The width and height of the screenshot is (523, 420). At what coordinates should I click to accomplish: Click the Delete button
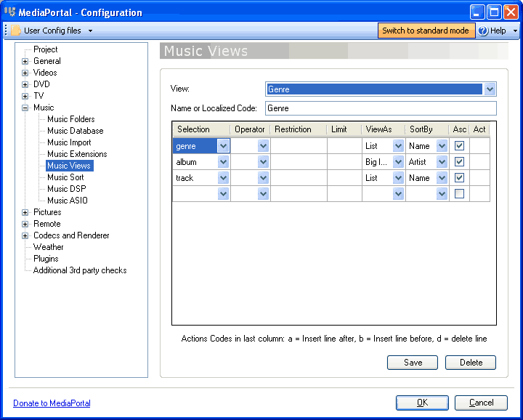471,363
